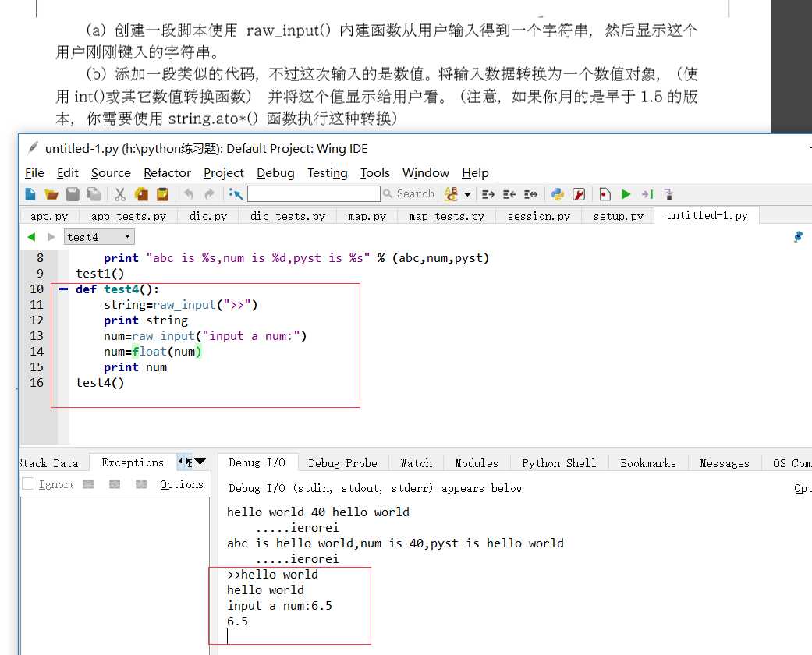Open the test4 function dropdown
The height and width of the screenshot is (655, 812).
click(99, 237)
